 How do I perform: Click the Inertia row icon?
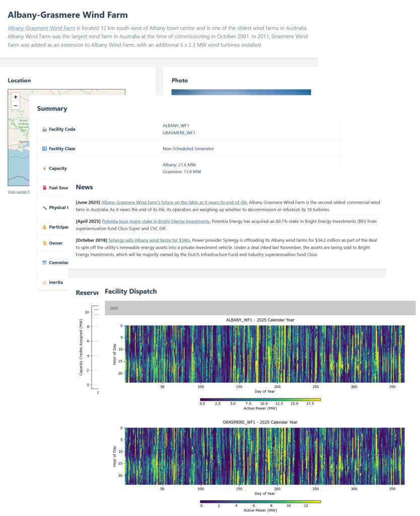point(44,282)
